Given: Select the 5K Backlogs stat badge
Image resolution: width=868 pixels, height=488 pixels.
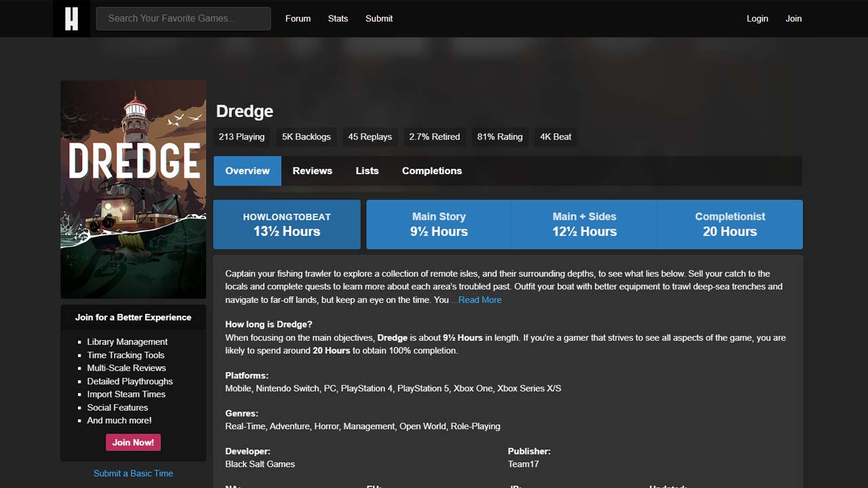Looking at the screenshot, I should pyautogui.click(x=306, y=137).
